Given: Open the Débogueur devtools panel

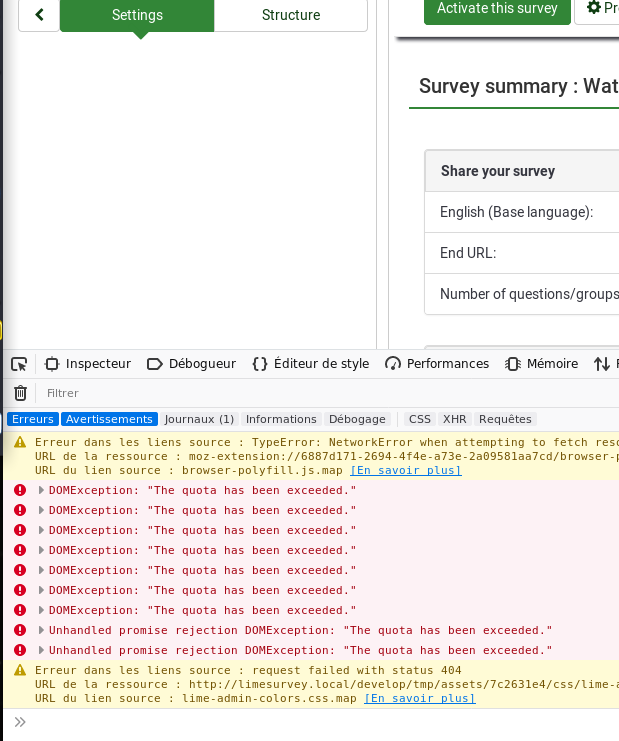Looking at the screenshot, I should click(x=191, y=364).
